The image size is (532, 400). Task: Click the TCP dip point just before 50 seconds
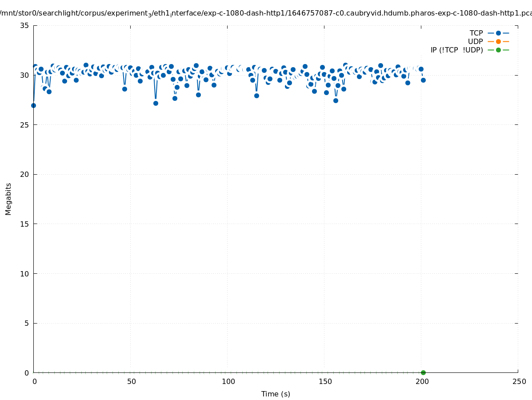coord(124,89)
